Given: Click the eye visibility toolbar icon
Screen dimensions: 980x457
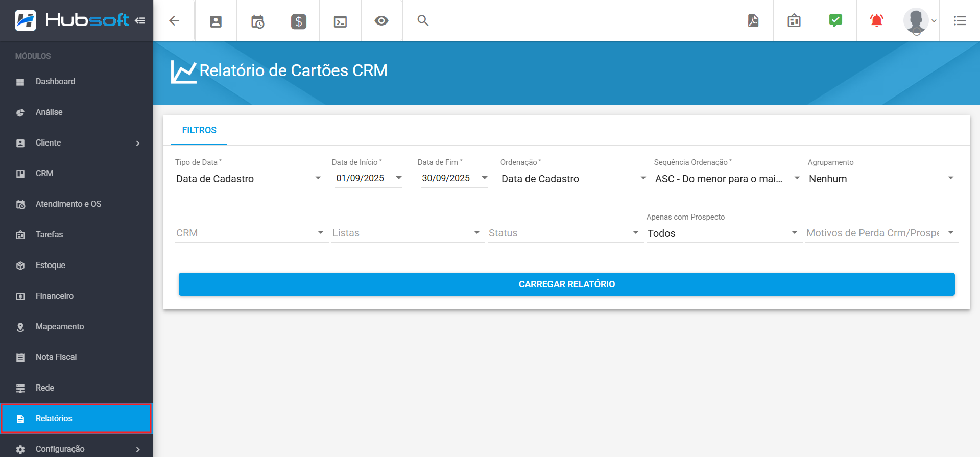Looking at the screenshot, I should point(381,21).
